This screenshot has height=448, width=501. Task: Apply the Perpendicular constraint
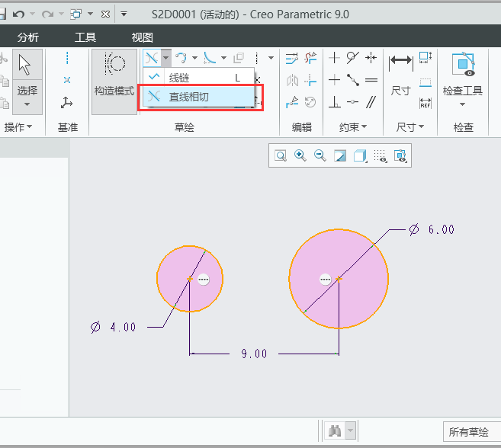335,102
